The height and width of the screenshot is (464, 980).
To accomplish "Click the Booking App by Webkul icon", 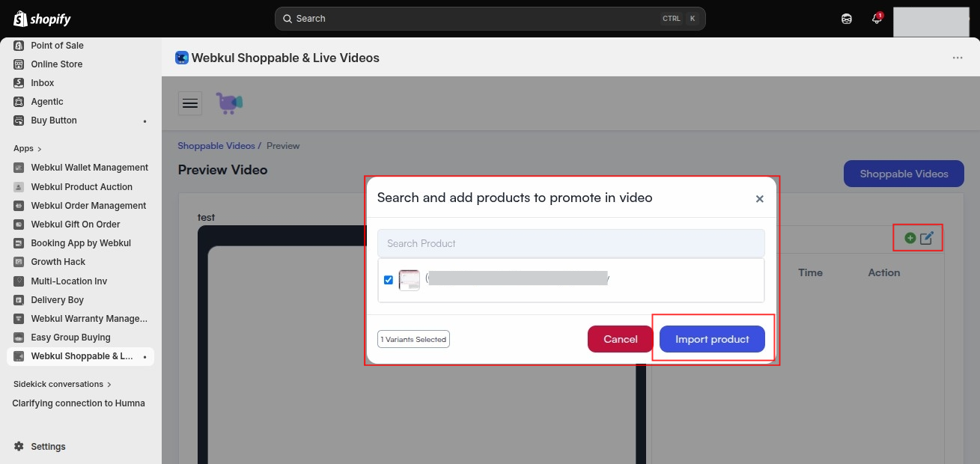I will (19, 243).
